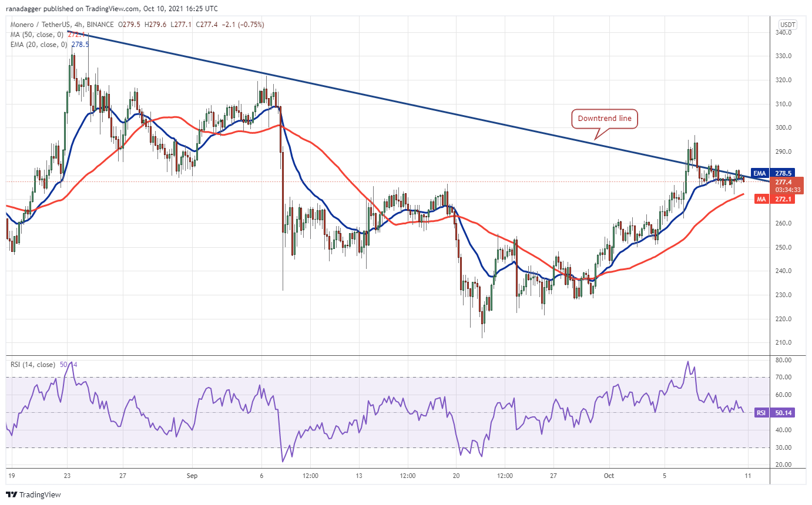This screenshot has width=812, height=505.
Task: Select the Downtrend line callout annotation
Action: [x=605, y=119]
